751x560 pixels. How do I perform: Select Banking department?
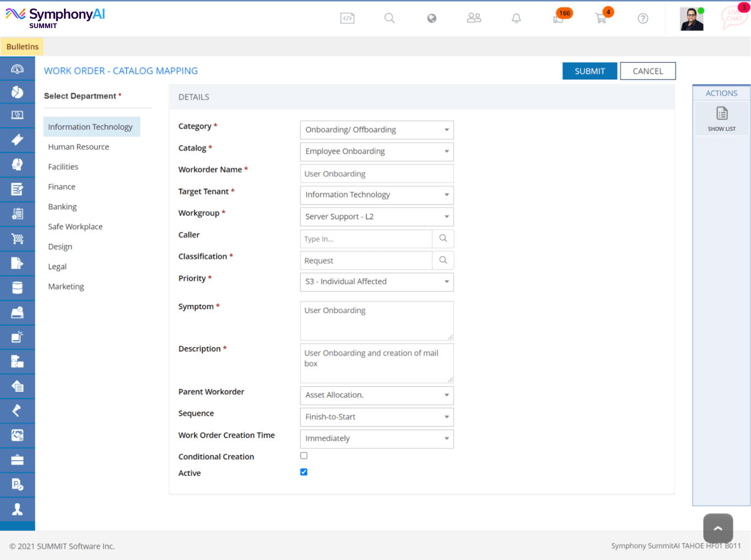point(62,207)
